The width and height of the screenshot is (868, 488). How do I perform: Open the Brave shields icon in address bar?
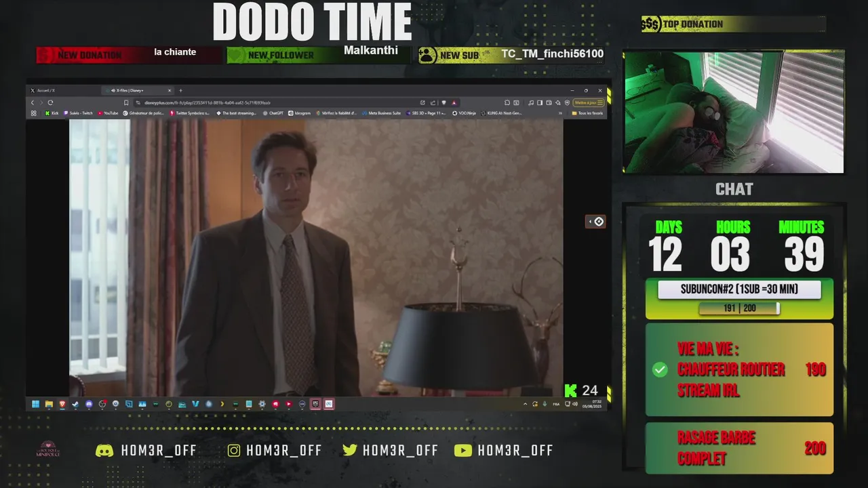coord(443,102)
